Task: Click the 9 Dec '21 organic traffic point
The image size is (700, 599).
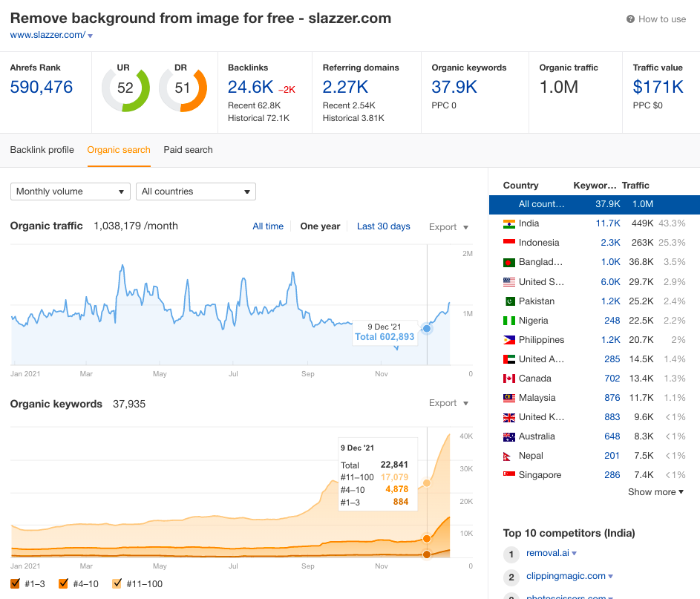Action: pyautogui.click(x=427, y=328)
